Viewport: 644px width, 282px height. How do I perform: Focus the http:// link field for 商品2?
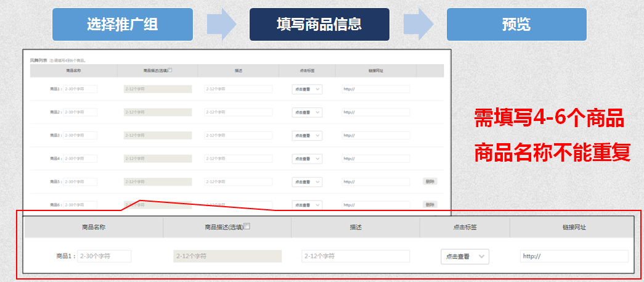click(x=376, y=112)
